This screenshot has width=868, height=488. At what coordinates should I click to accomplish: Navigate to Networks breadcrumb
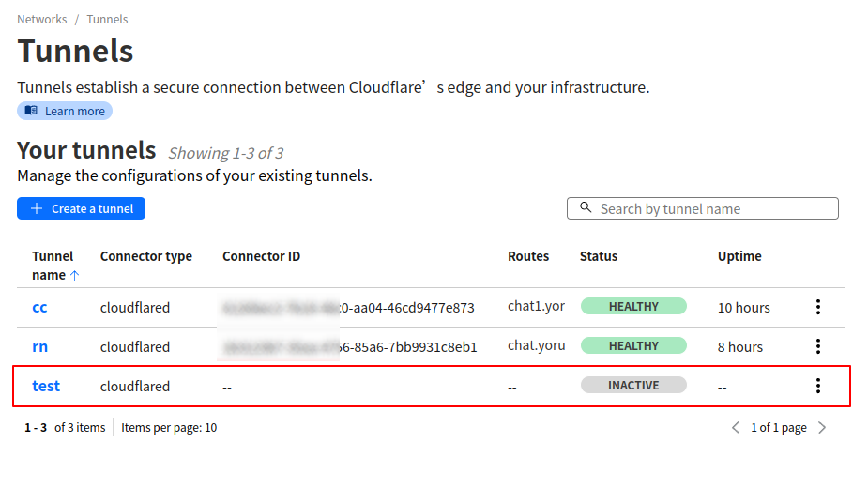tap(42, 19)
